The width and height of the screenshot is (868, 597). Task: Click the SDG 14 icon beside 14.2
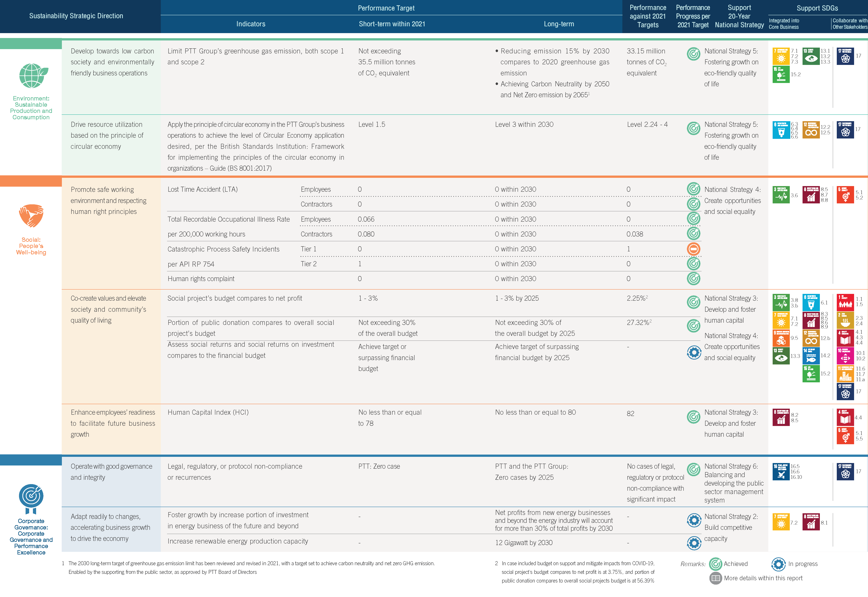coord(811,356)
